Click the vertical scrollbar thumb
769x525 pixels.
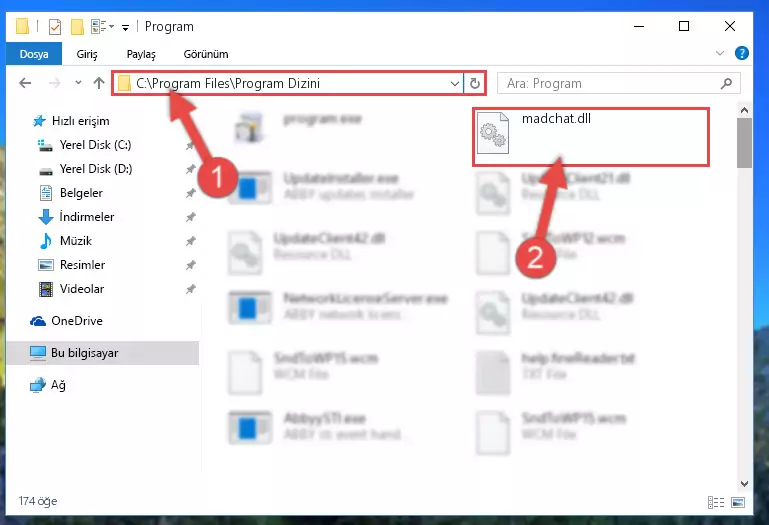744,142
